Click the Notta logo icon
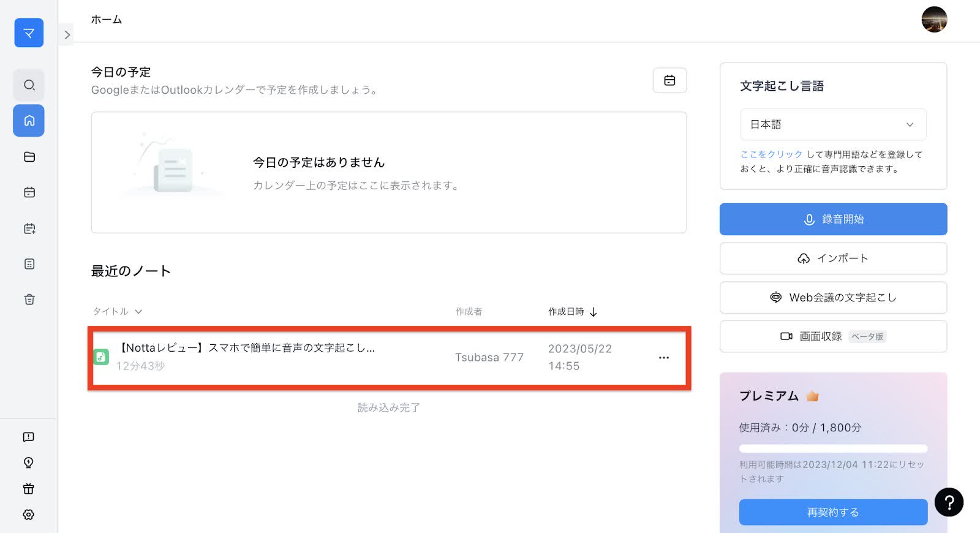The image size is (980, 533). pyautogui.click(x=29, y=33)
